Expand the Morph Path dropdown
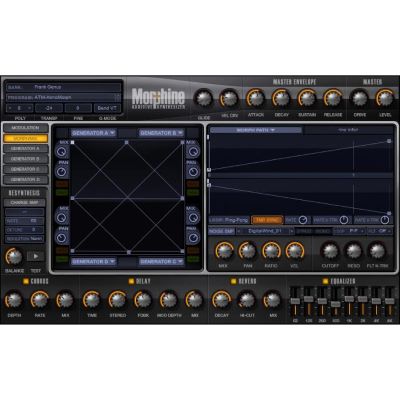Screen dimensions: 400x400 click(x=256, y=130)
